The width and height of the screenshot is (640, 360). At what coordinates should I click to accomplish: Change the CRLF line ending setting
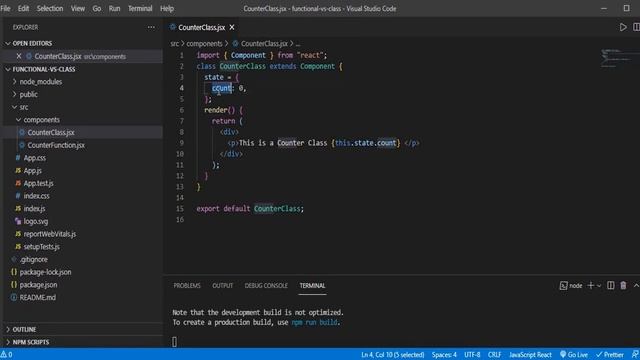tap(494, 355)
